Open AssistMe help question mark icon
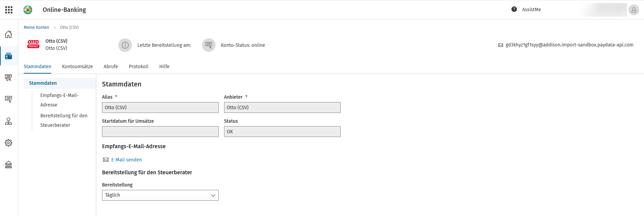644x216 pixels. point(514,9)
